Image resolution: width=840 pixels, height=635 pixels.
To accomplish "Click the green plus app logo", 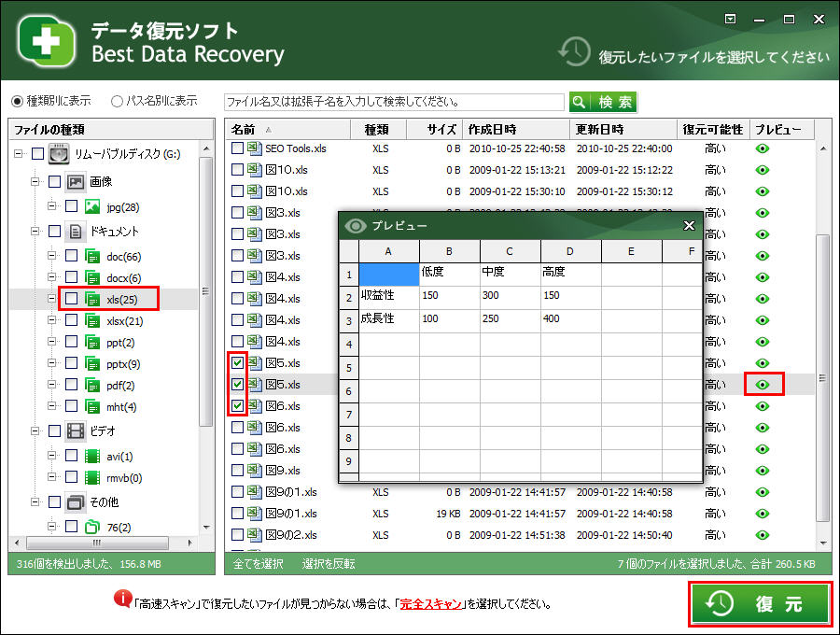I will point(46,41).
